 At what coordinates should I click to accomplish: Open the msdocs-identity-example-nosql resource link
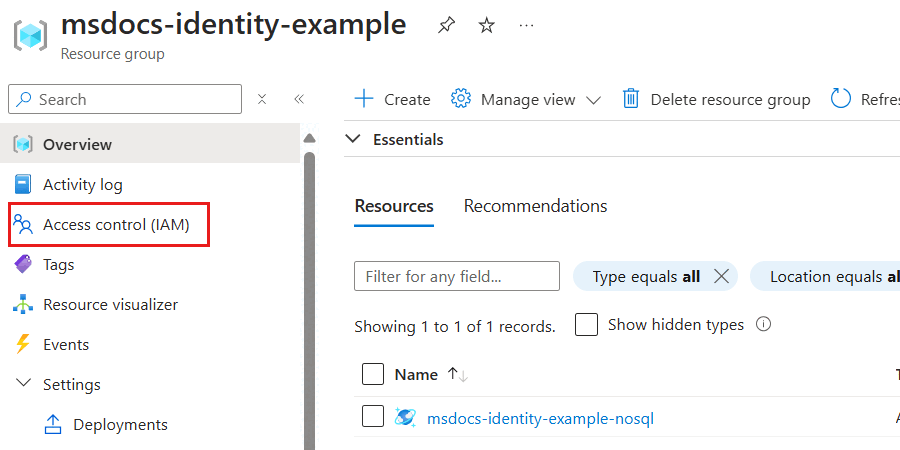coord(540,418)
